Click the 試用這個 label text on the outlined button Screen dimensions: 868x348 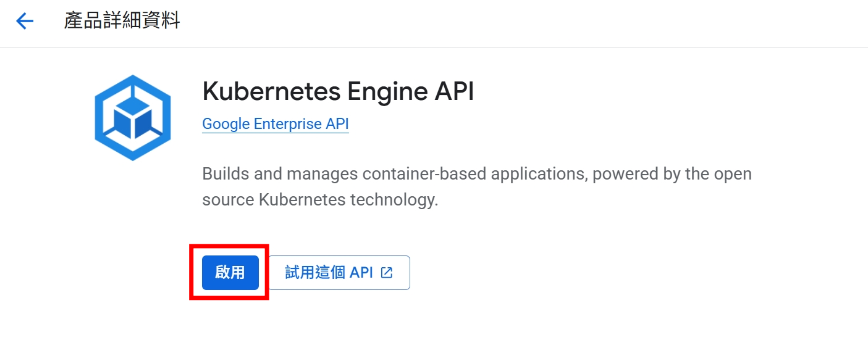click(x=314, y=273)
